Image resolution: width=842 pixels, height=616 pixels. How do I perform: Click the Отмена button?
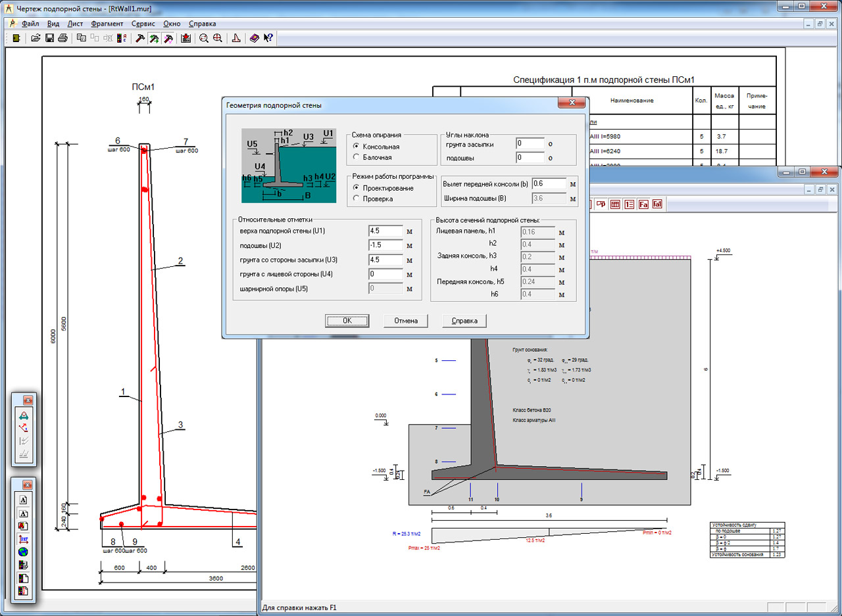coord(406,321)
